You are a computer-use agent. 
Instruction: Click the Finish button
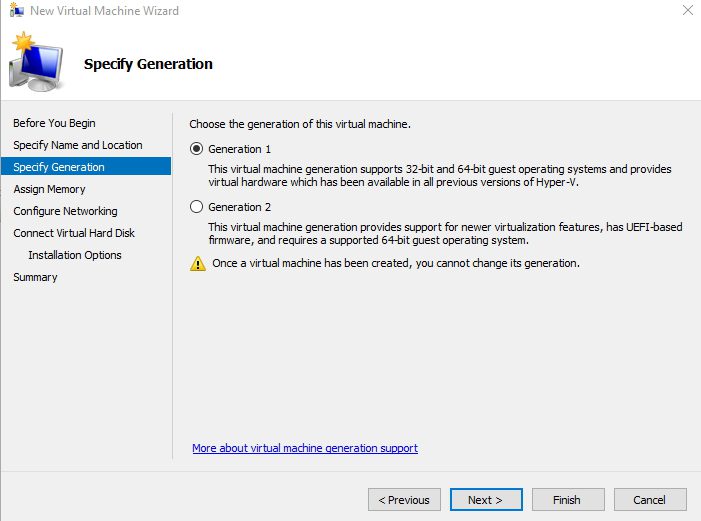566,499
